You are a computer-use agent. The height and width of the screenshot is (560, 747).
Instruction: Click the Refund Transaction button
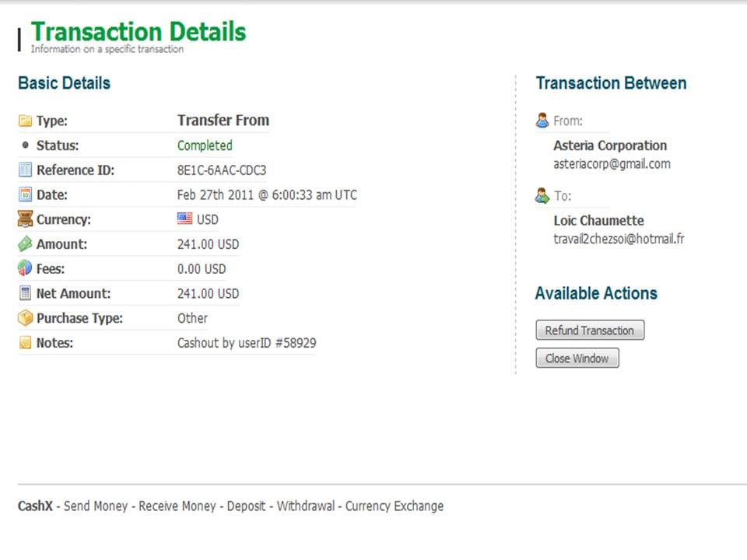pyautogui.click(x=590, y=330)
